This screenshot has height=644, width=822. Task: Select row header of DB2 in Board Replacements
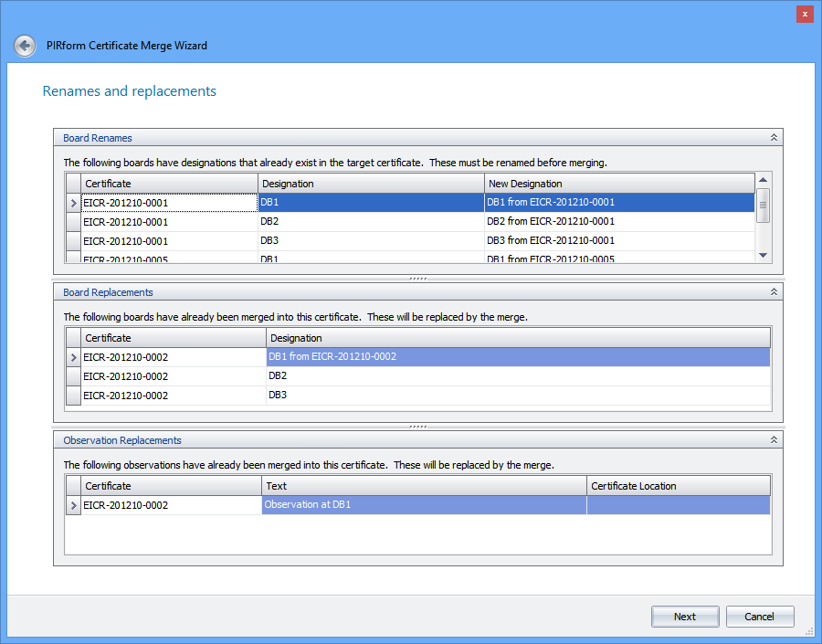73,376
